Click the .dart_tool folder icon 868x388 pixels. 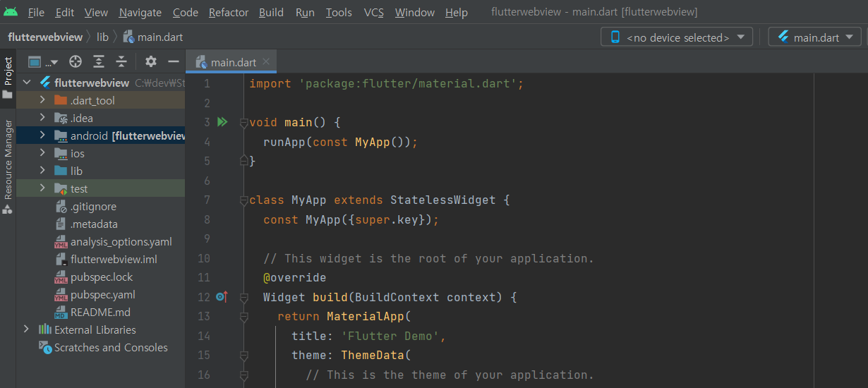(61, 100)
